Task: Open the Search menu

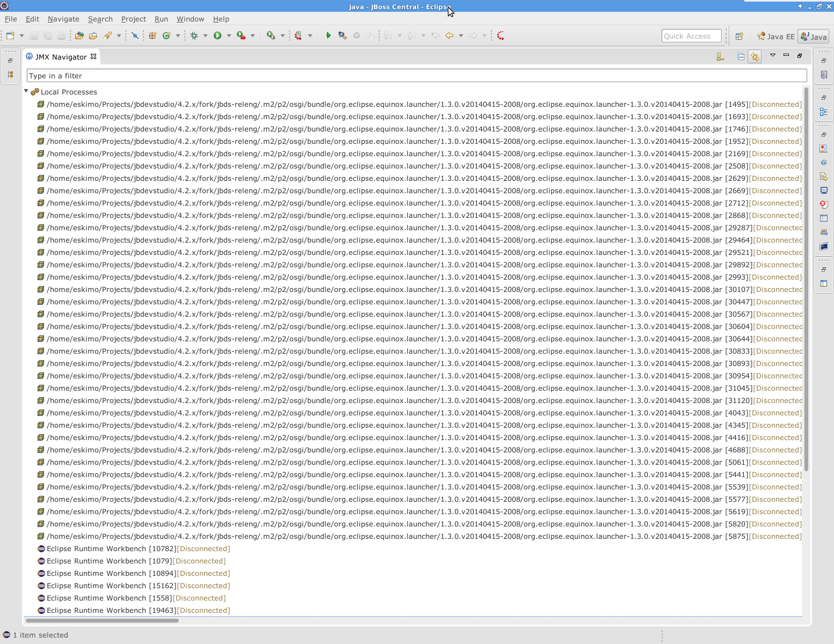Action: click(x=100, y=19)
